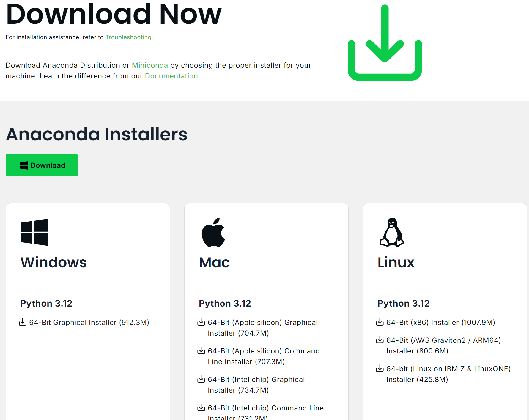Click download icon beside 64-Bit (x86) Installer

click(380, 322)
